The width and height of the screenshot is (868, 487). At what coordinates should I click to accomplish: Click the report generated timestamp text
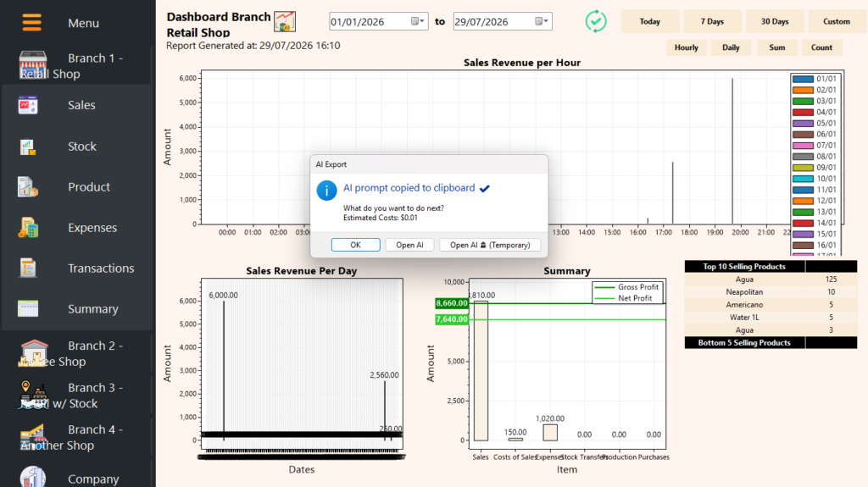tap(253, 46)
